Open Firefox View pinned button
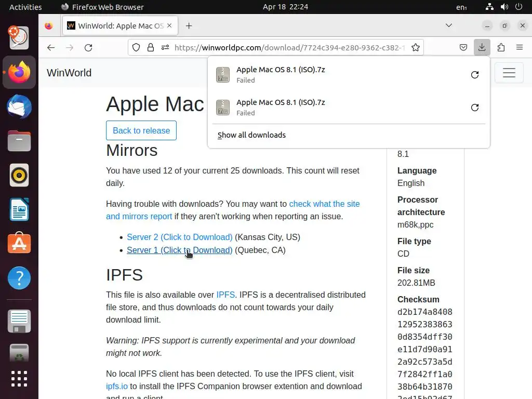 [49, 26]
